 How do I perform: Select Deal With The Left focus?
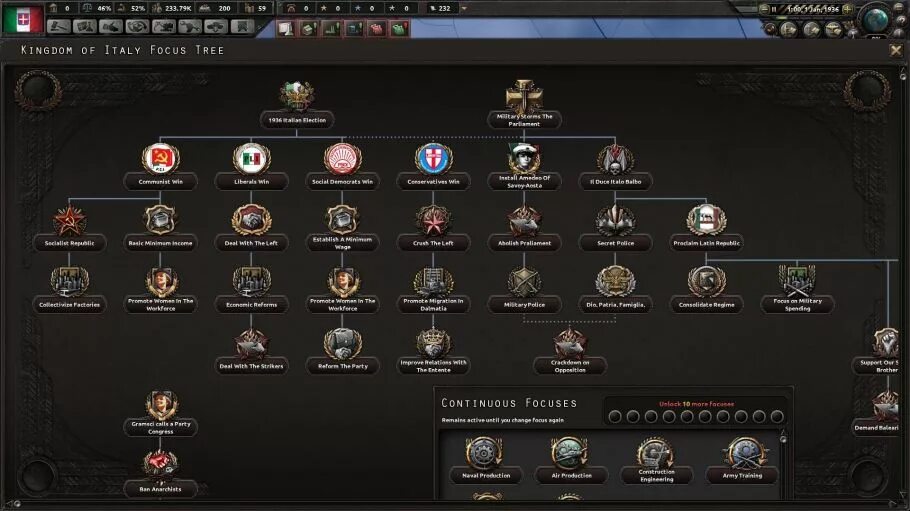coord(251,228)
